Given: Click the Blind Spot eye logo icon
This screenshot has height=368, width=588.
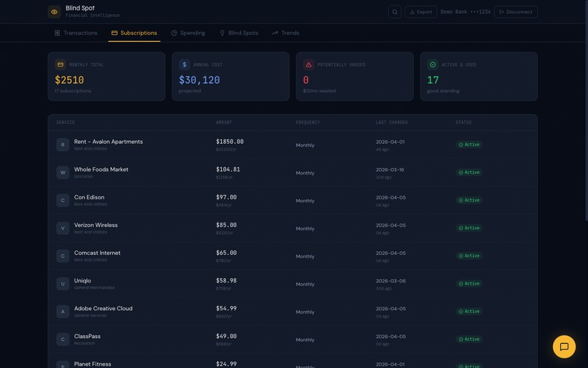Looking at the screenshot, I should pyautogui.click(x=55, y=12).
